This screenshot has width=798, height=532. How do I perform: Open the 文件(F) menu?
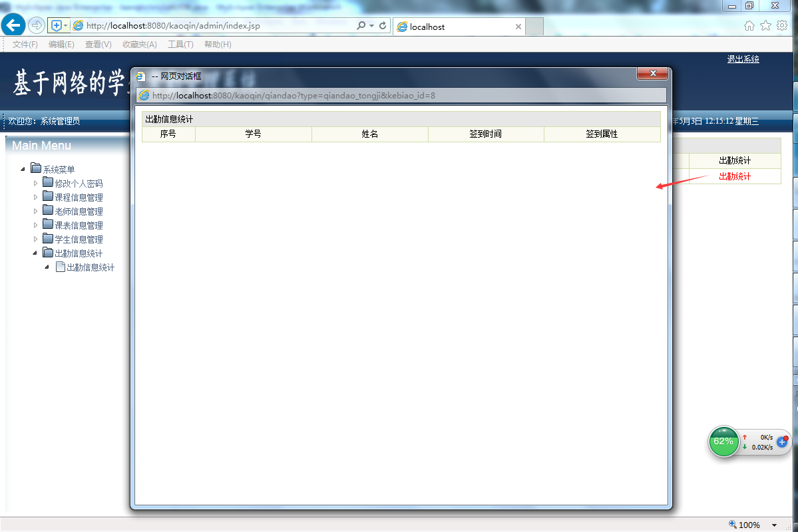coord(25,45)
